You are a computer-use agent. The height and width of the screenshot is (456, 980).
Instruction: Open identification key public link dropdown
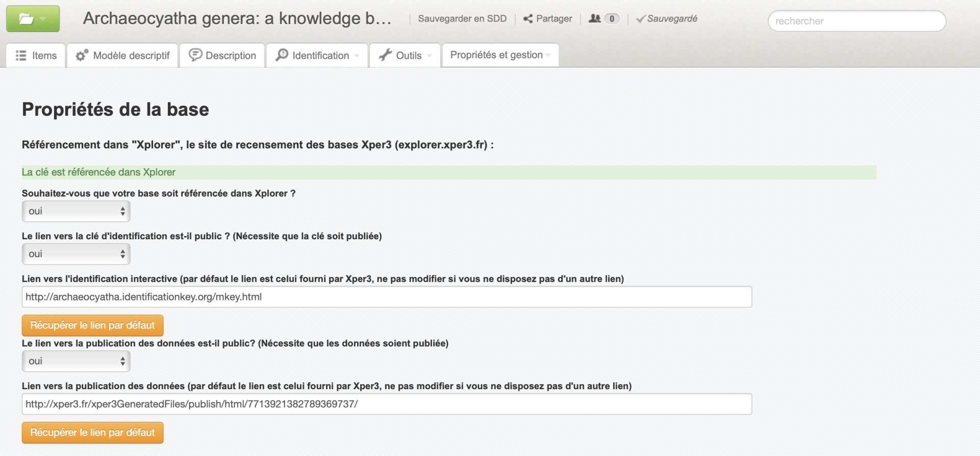(76, 254)
